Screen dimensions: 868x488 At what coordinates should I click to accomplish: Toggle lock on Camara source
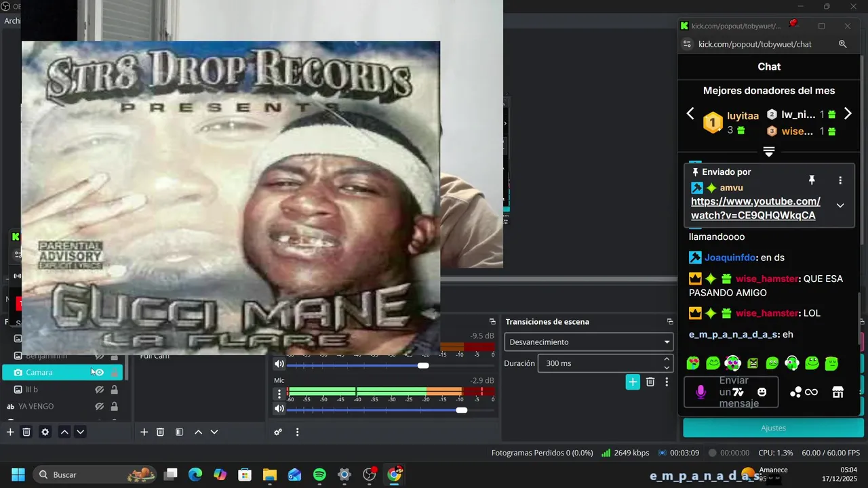click(114, 372)
